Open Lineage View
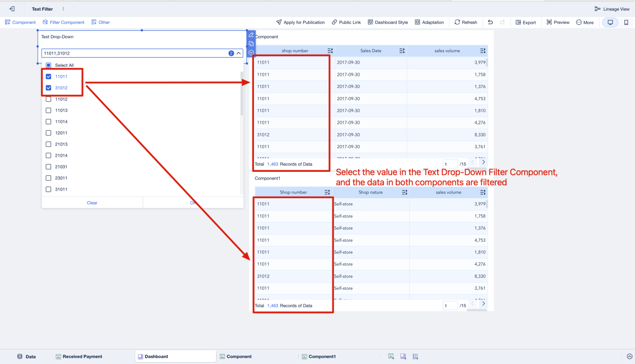635x364 pixels. click(x=612, y=9)
